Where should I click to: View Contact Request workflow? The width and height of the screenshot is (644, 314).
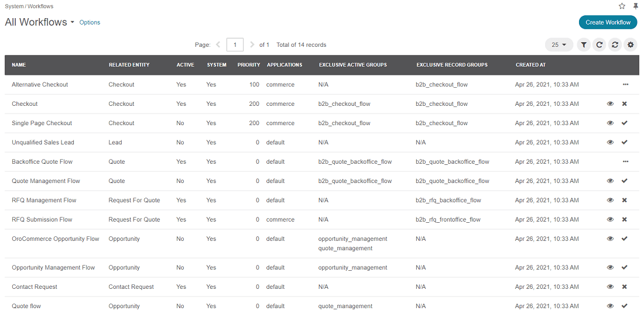click(610, 287)
